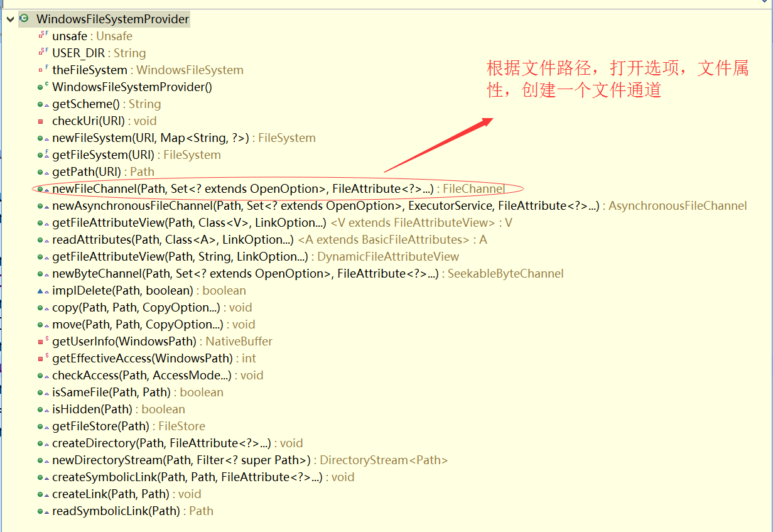Select the newByteChannel method entry
The width and height of the screenshot is (773, 532).
pyautogui.click(x=308, y=274)
